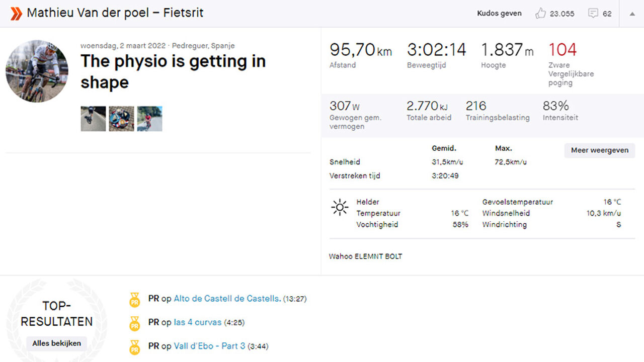Image resolution: width=644 pixels, height=362 pixels.
Task: Open the las 4 curvas segment link
Action: tap(198, 322)
